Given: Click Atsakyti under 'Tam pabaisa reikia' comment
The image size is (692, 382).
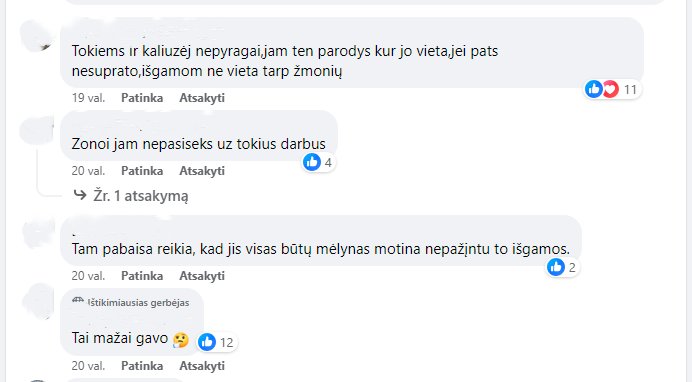Looking at the screenshot, I should [202, 276].
